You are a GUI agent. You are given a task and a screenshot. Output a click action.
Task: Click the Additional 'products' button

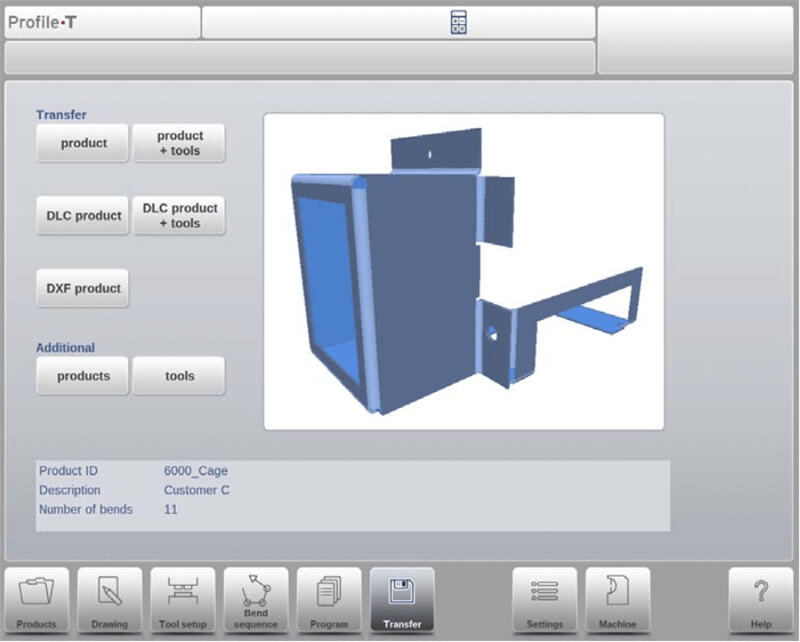[83, 376]
